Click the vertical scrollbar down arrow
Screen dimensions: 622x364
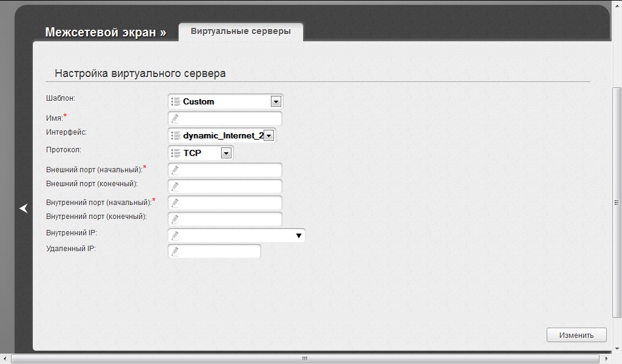pos(617,349)
